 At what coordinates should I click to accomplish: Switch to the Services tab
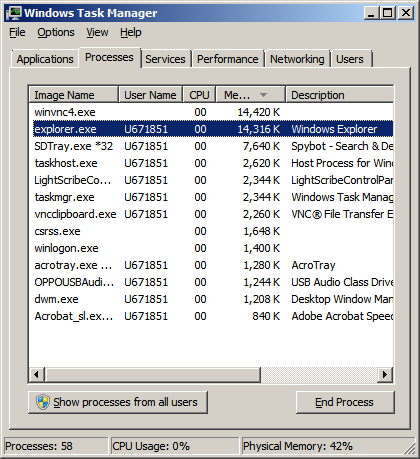(x=165, y=59)
